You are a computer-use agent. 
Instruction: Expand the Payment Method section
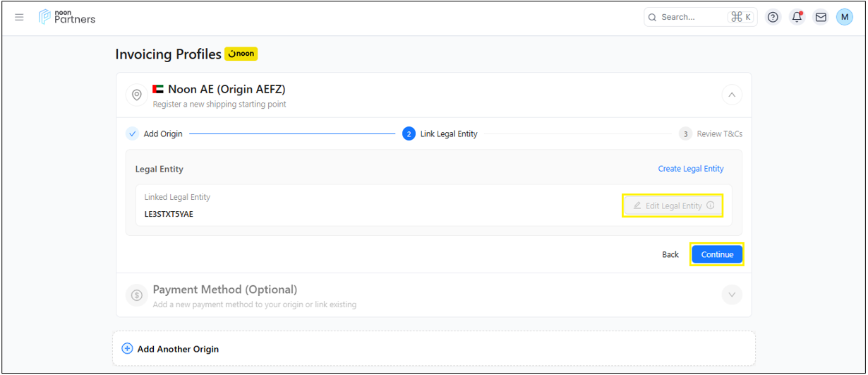point(732,294)
